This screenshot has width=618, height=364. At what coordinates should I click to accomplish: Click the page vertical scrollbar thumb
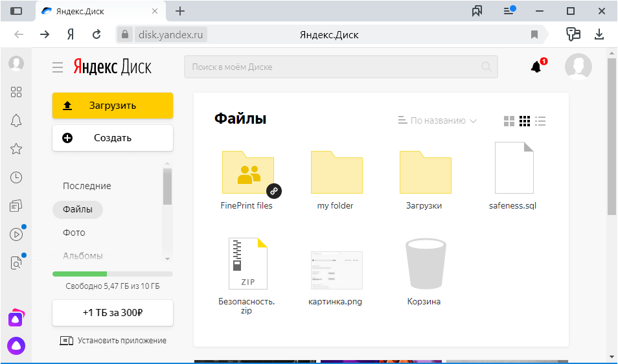612,136
